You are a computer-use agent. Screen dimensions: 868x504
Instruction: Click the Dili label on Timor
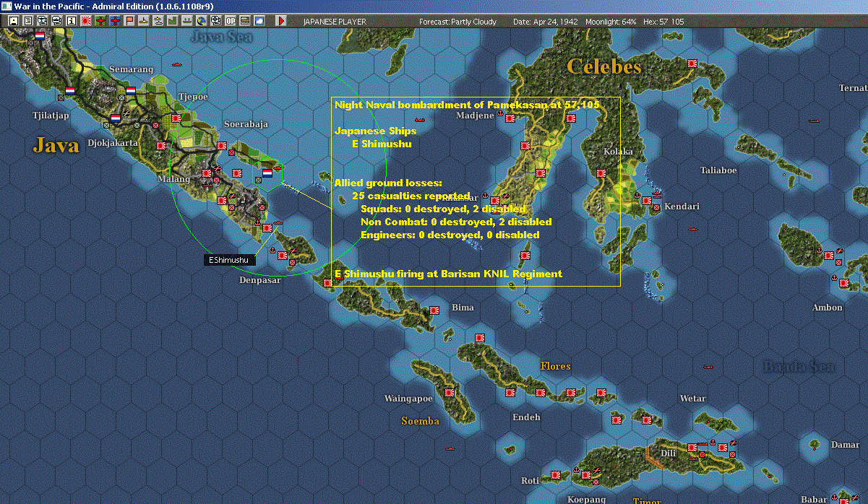[x=669, y=453]
